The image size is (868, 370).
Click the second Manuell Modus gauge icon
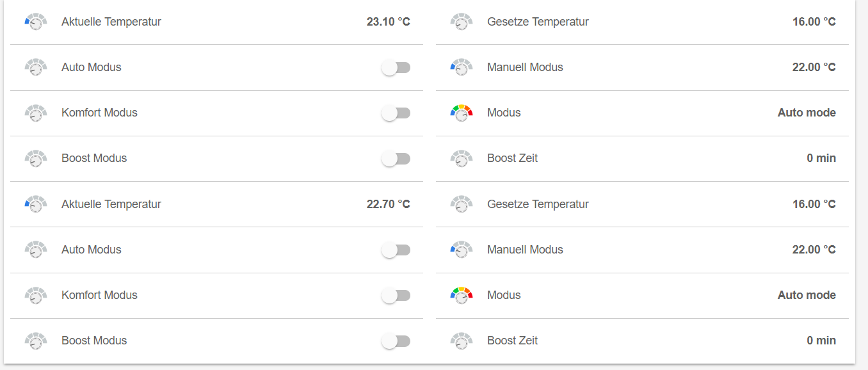pos(462,250)
